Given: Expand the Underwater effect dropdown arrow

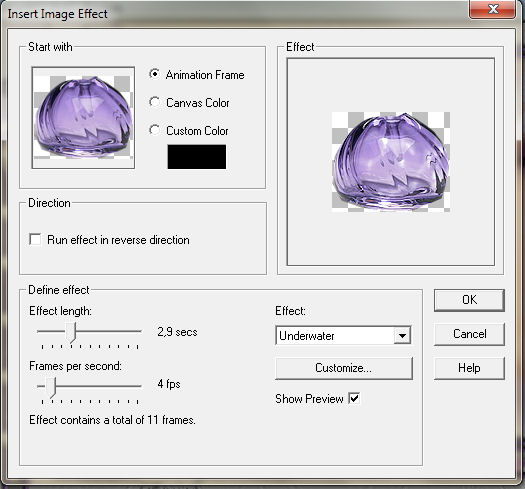Looking at the screenshot, I should point(402,335).
